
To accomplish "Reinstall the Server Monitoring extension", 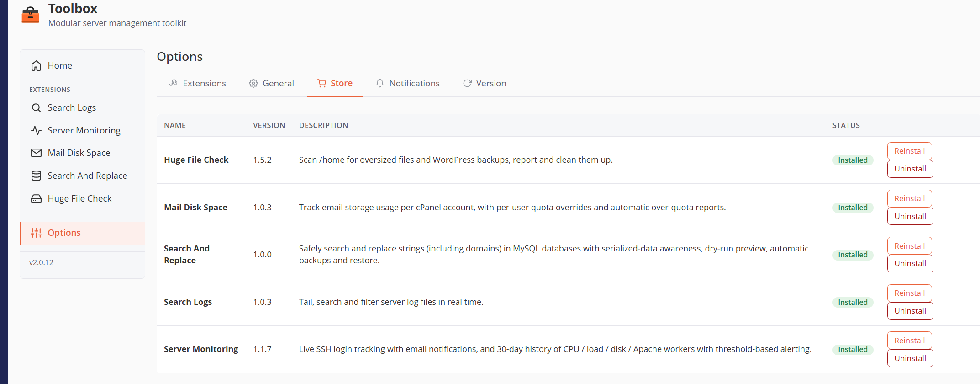I will [x=909, y=341].
